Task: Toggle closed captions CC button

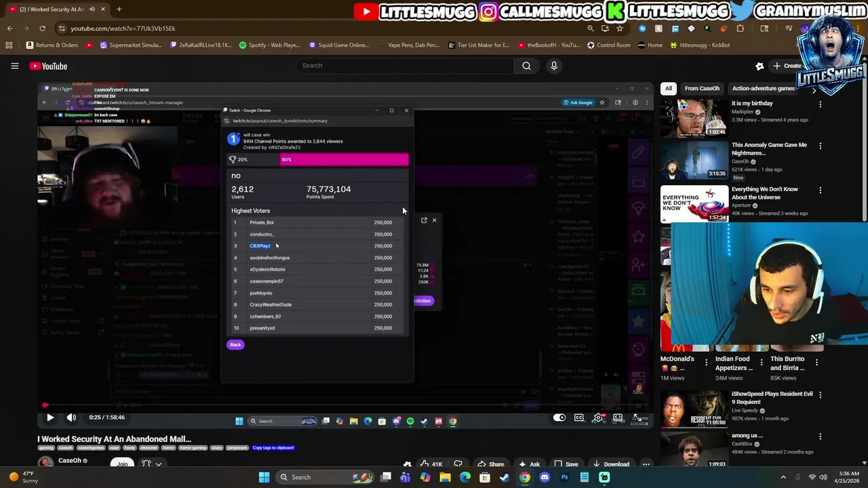Action: point(579,418)
